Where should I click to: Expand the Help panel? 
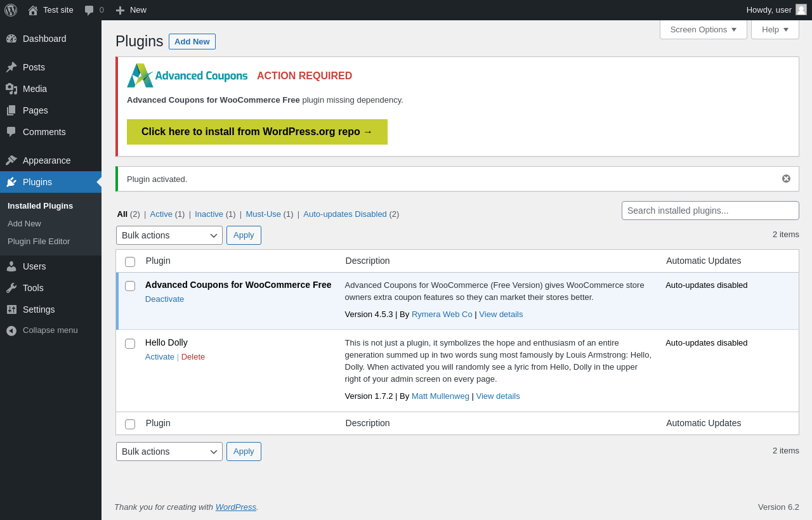coord(775,29)
